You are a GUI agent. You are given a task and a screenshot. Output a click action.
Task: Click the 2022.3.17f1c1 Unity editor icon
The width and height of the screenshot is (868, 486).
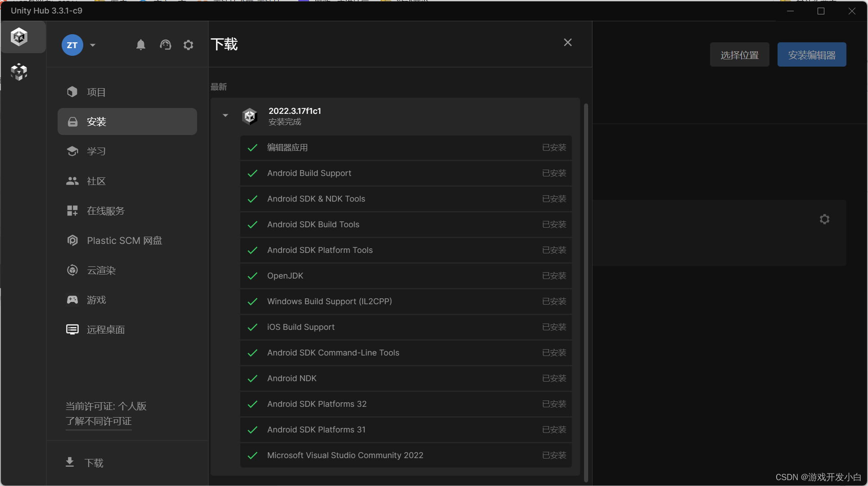[250, 116]
